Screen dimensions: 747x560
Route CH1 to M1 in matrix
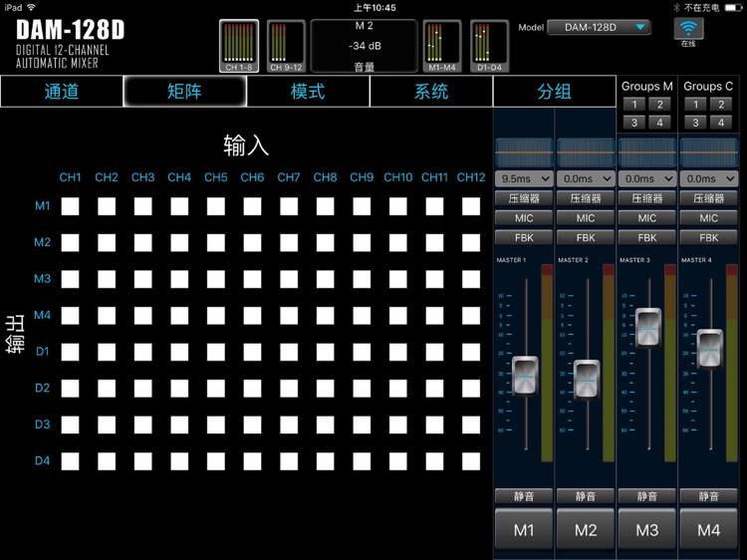(x=70, y=206)
